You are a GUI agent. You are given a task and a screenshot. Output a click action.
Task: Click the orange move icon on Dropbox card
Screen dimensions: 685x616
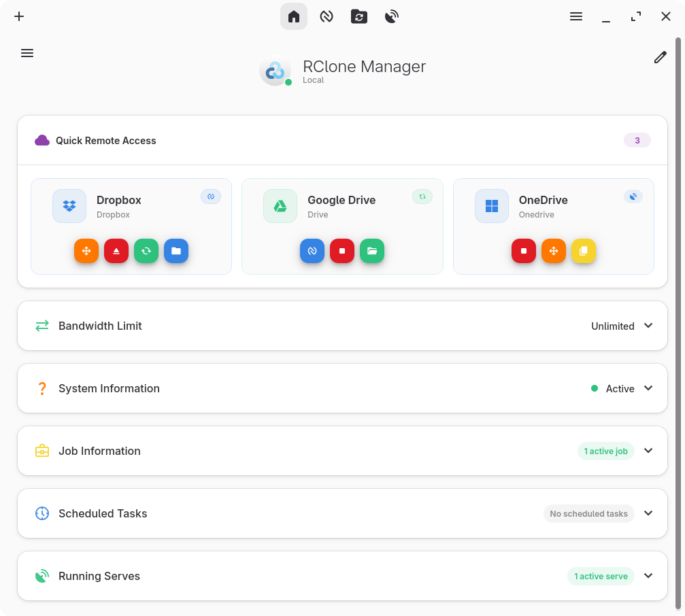coord(86,251)
